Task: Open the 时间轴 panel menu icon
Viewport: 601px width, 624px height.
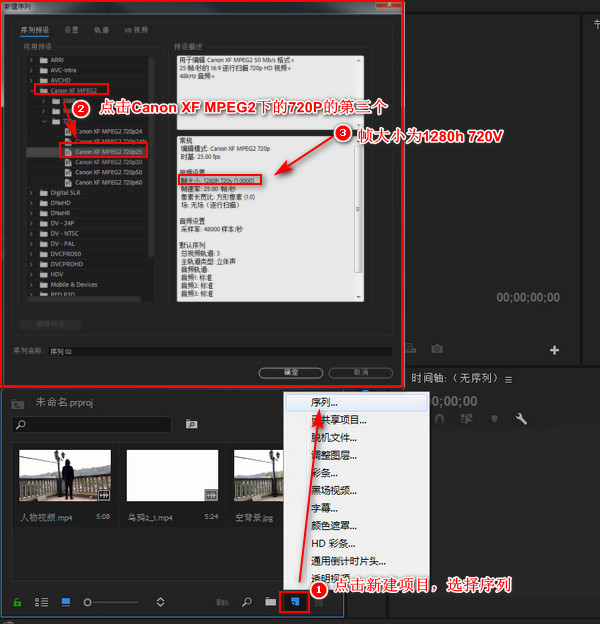Action: tap(508, 380)
